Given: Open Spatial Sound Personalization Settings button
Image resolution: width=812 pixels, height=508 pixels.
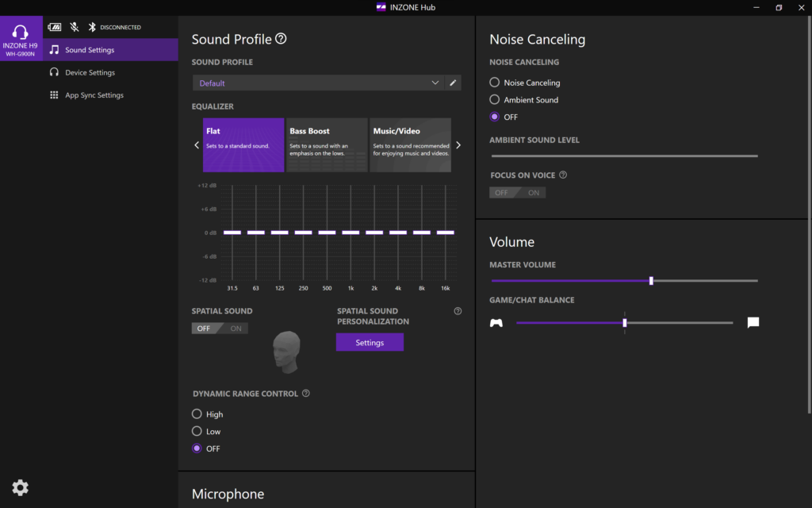Looking at the screenshot, I should tap(370, 342).
